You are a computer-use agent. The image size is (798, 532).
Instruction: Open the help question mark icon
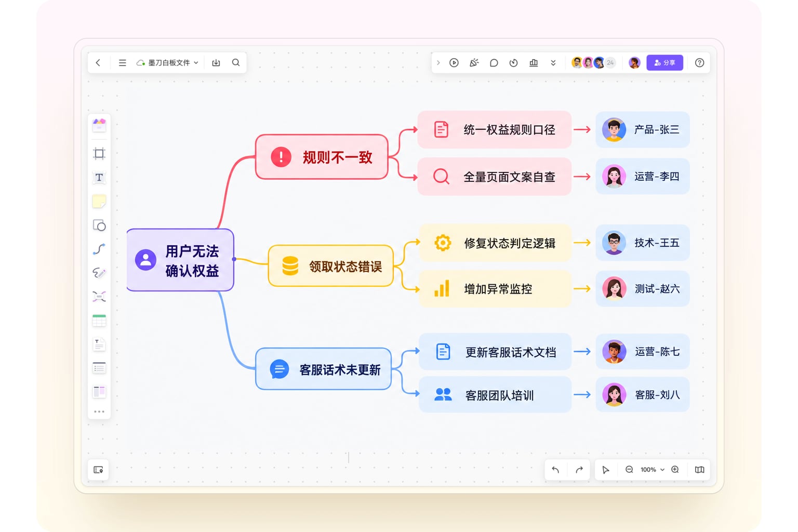click(x=700, y=63)
